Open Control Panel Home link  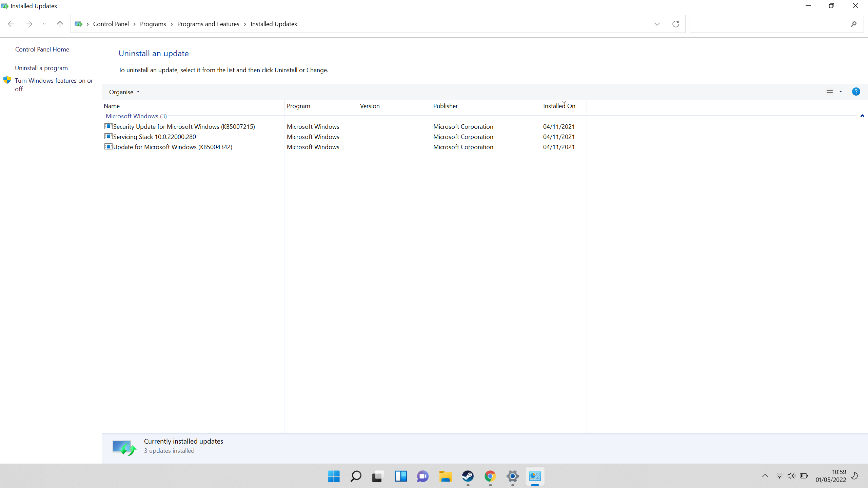(x=42, y=49)
